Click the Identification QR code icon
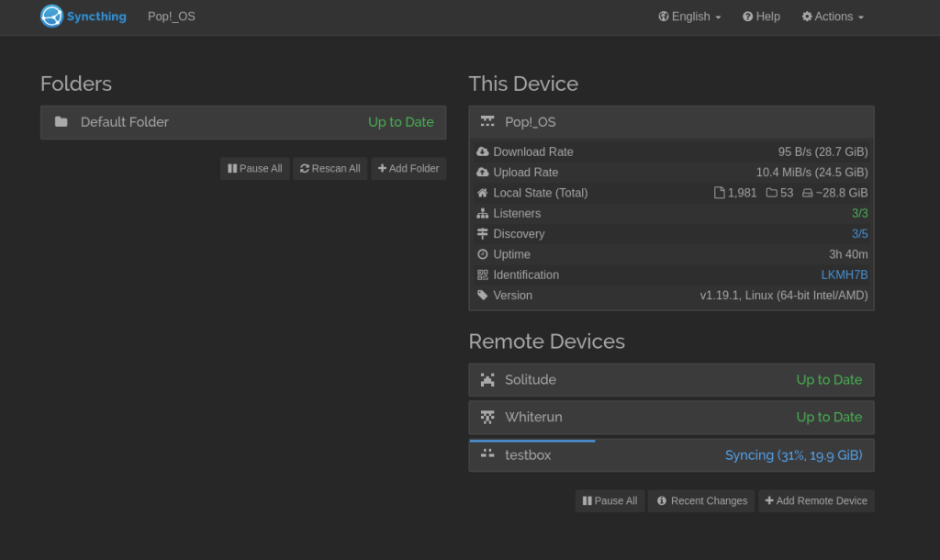940x560 pixels. point(483,275)
